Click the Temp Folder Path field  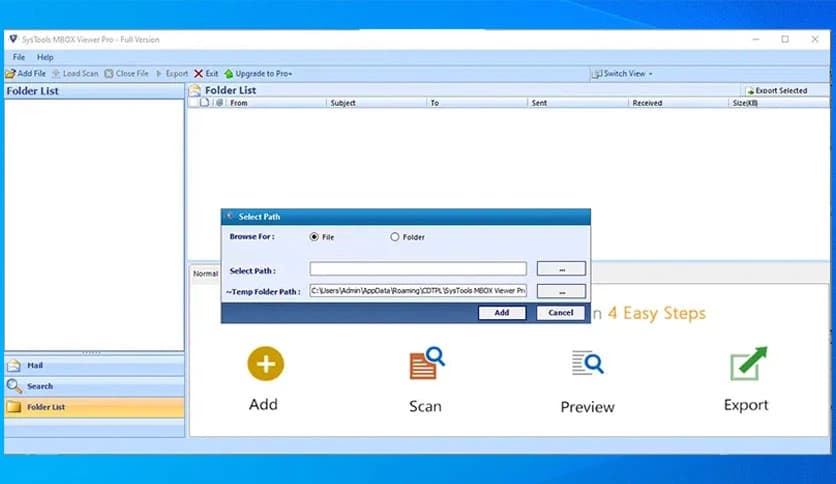[x=418, y=291]
